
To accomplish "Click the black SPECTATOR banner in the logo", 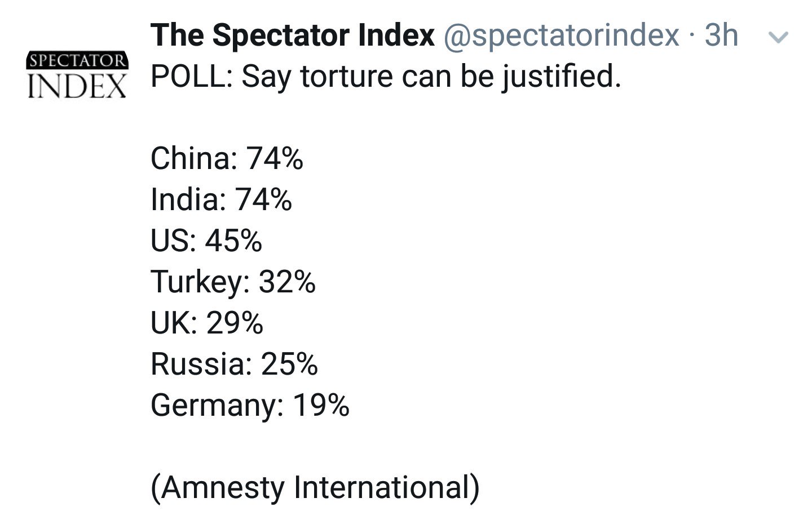I will point(77,60).
